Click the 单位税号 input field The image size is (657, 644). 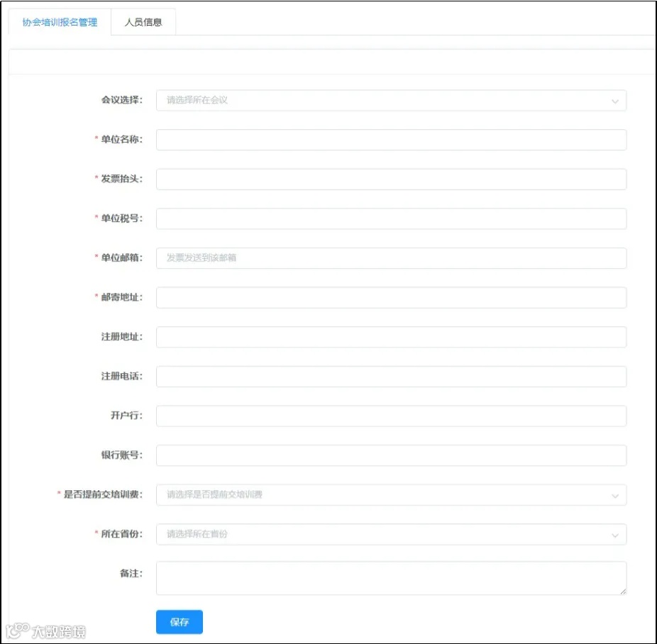point(392,218)
